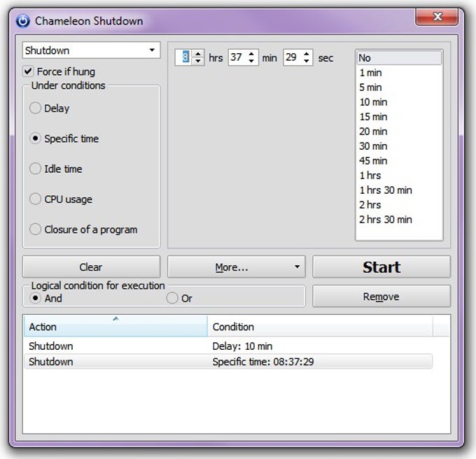The image size is (476, 459).
Task: Increase the seconds with up arrow
Action: coord(307,54)
